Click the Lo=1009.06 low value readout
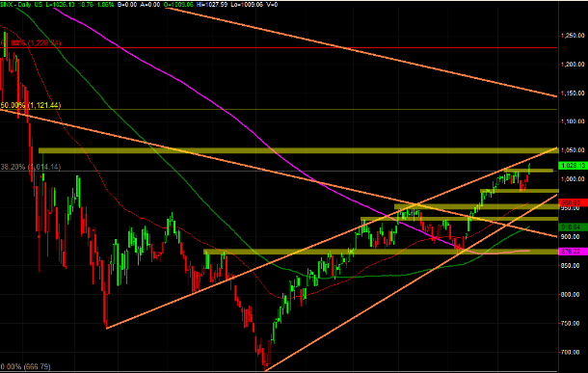Image resolution: width=588 pixels, height=373 pixels. pos(246,5)
